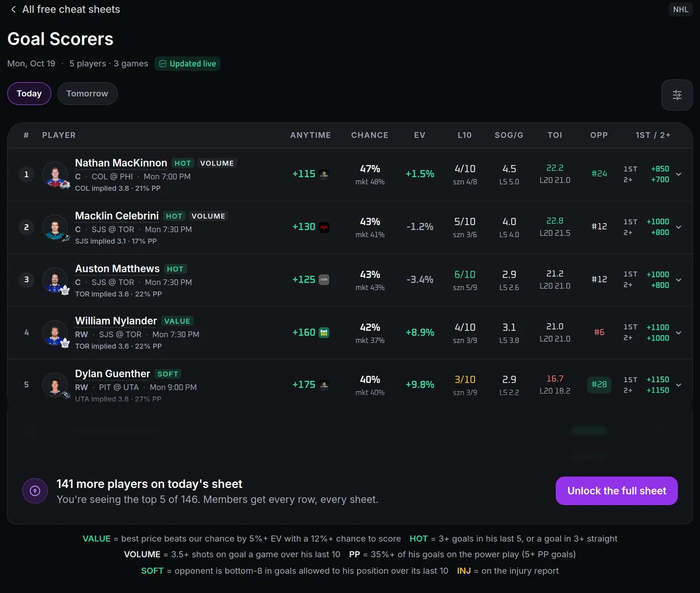Click the +115 anytime odds for MacKinnon
The height and width of the screenshot is (593, 700).
click(x=304, y=174)
